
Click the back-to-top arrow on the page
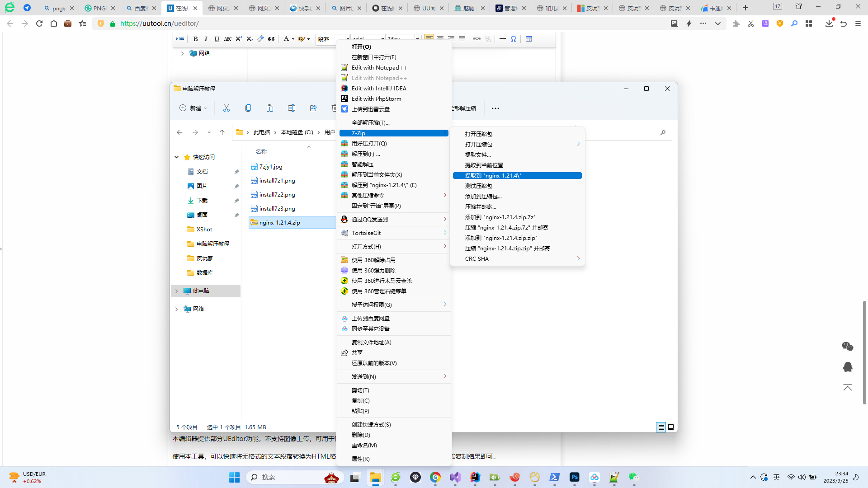pyautogui.click(x=848, y=388)
